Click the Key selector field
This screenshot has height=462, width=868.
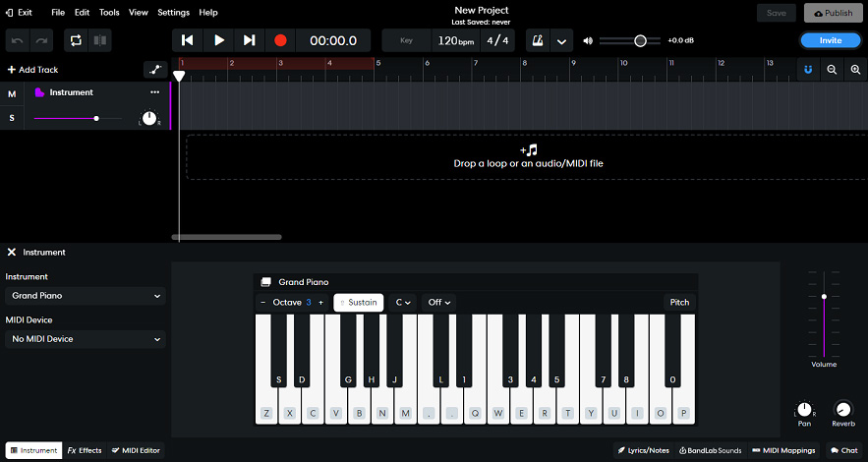pyautogui.click(x=406, y=40)
